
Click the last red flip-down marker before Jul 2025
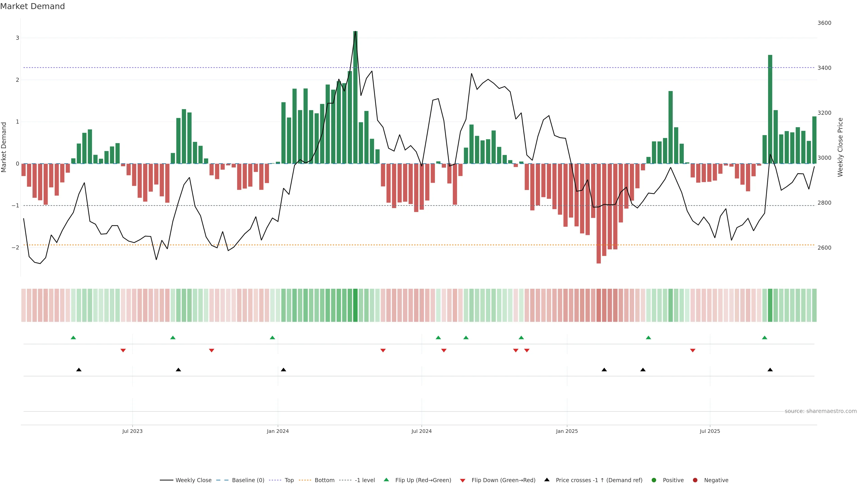coord(693,351)
